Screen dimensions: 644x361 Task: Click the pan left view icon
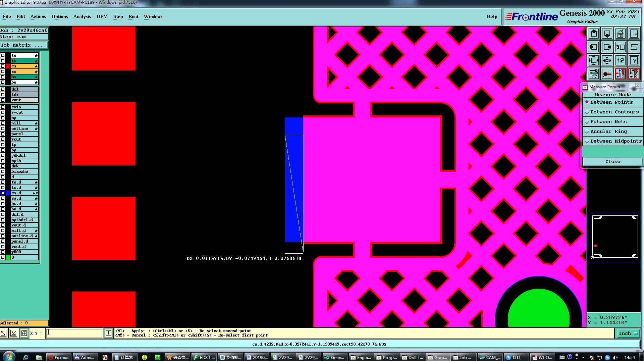pos(594,47)
